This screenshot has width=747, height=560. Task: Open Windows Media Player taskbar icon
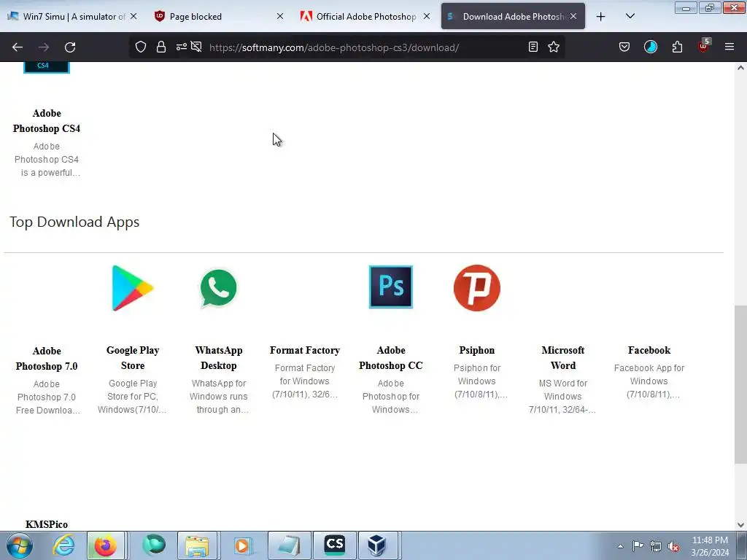point(242,545)
